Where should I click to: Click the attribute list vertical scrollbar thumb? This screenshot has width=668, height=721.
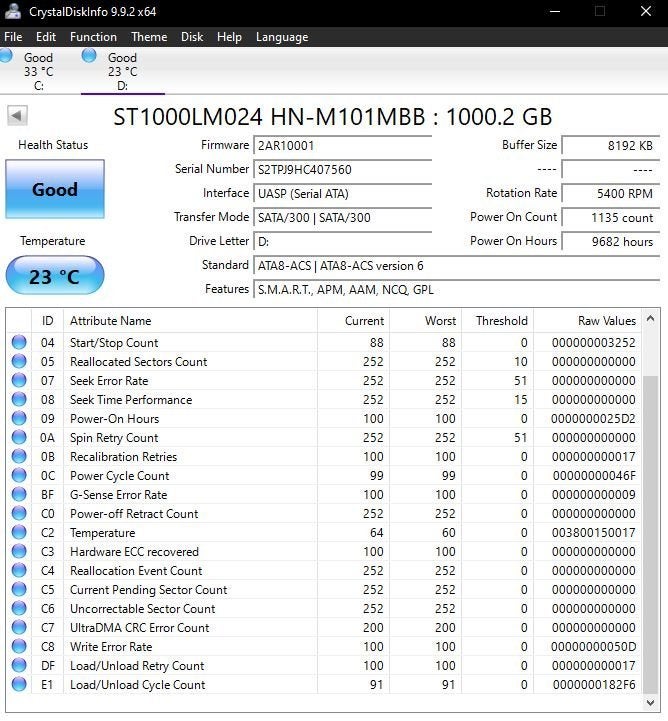[x=650, y=535]
